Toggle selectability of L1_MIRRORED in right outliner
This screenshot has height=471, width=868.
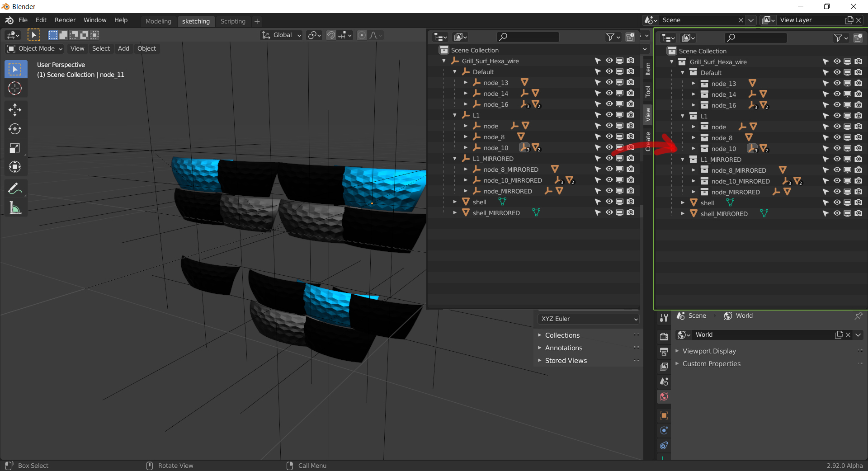point(826,159)
